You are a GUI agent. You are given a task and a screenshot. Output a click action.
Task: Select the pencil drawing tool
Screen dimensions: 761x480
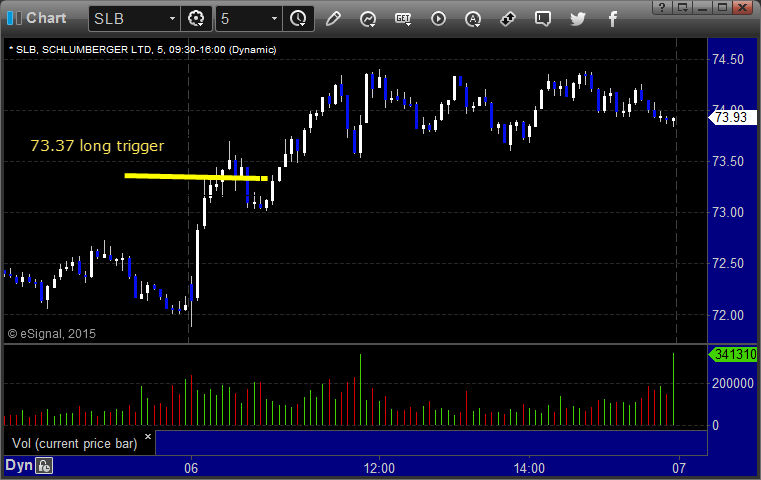[x=333, y=19]
